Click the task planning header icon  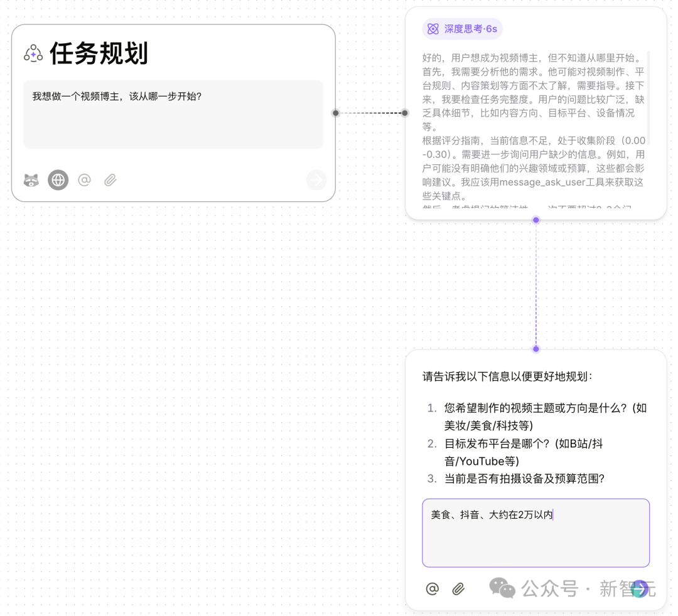(x=32, y=54)
